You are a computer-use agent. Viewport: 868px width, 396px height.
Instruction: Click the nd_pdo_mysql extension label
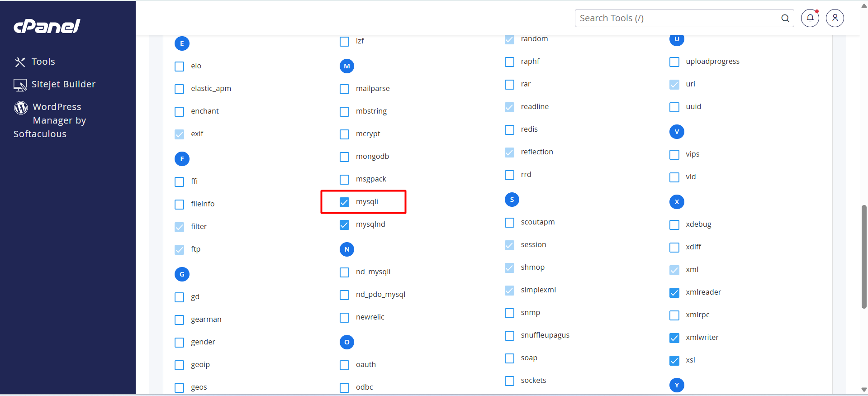[x=380, y=294]
